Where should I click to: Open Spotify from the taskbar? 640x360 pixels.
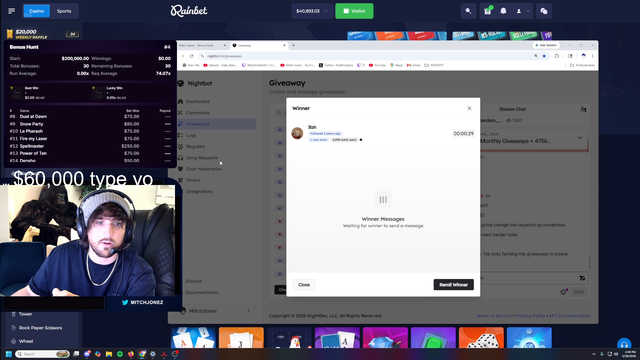[120, 354]
